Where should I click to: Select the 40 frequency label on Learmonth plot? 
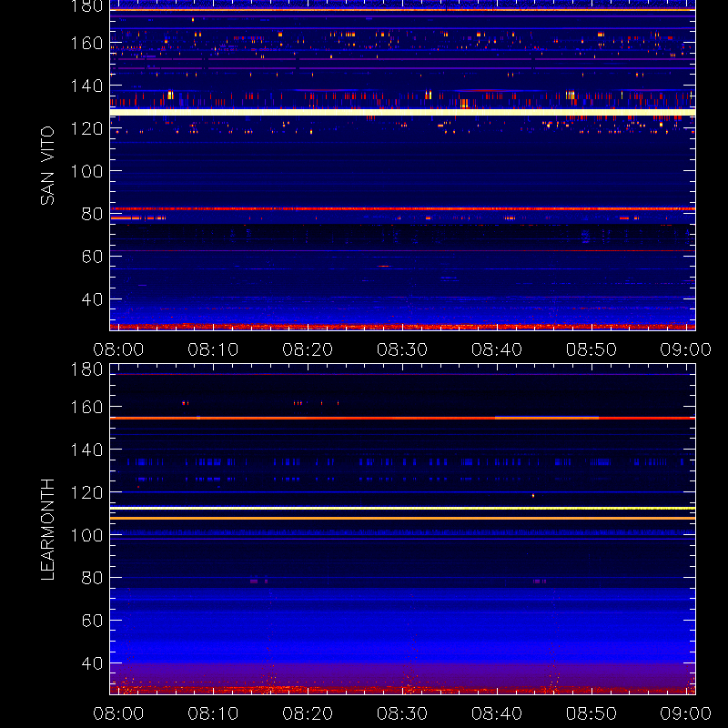click(x=93, y=663)
